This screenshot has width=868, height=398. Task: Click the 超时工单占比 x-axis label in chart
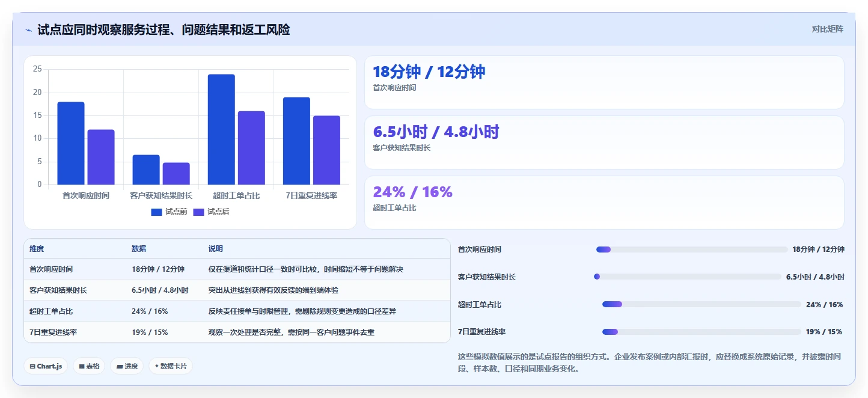(x=236, y=195)
